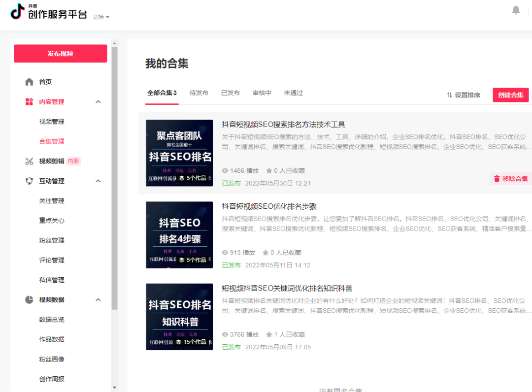Image resolution: width=532 pixels, height=392 pixels.
Task: Collapse the 内容管理 section
Action: point(98,101)
